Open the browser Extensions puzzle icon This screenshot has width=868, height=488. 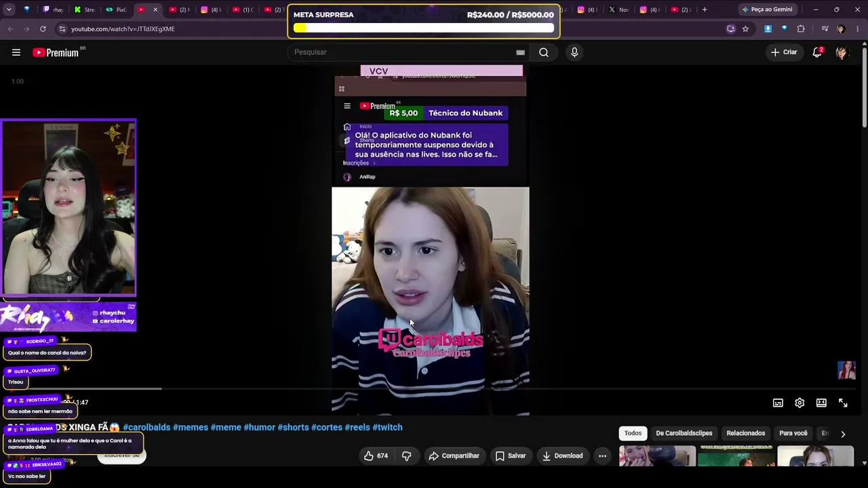tap(801, 29)
